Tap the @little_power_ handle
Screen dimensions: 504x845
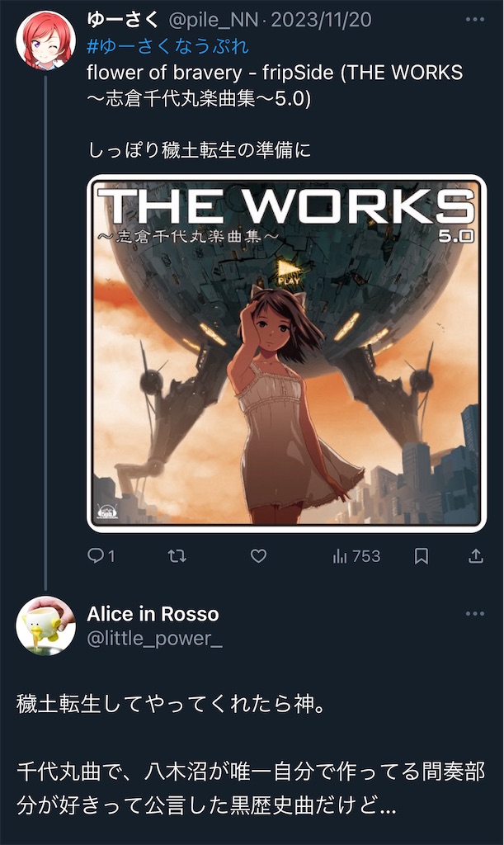point(154,639)
